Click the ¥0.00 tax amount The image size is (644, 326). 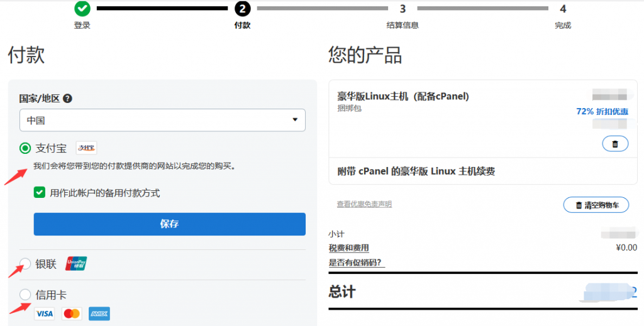pos(627,247)
